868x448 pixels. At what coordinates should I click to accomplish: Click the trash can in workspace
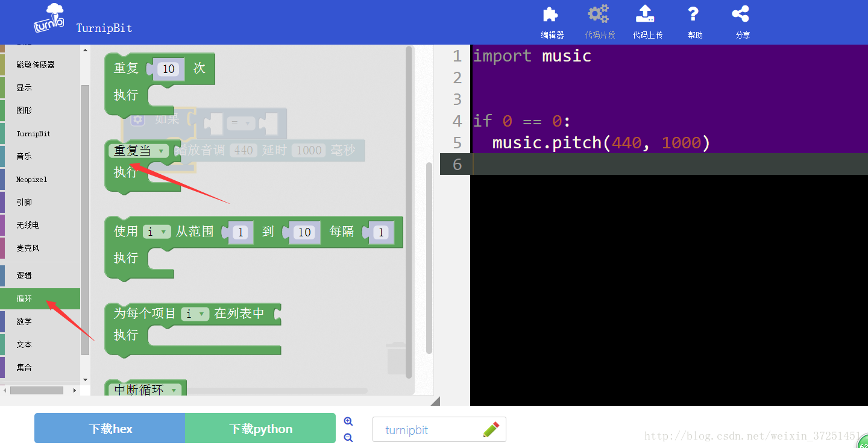tap(397, 358)
